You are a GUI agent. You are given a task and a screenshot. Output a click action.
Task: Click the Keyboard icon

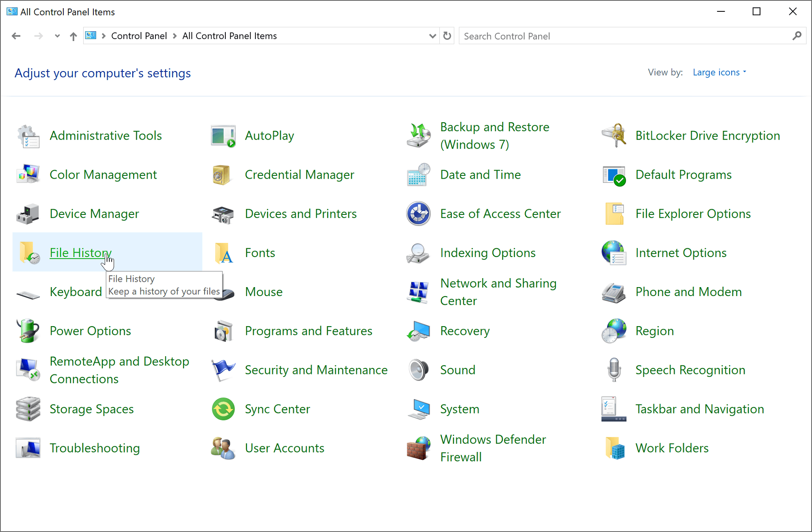tap(28, 294)
